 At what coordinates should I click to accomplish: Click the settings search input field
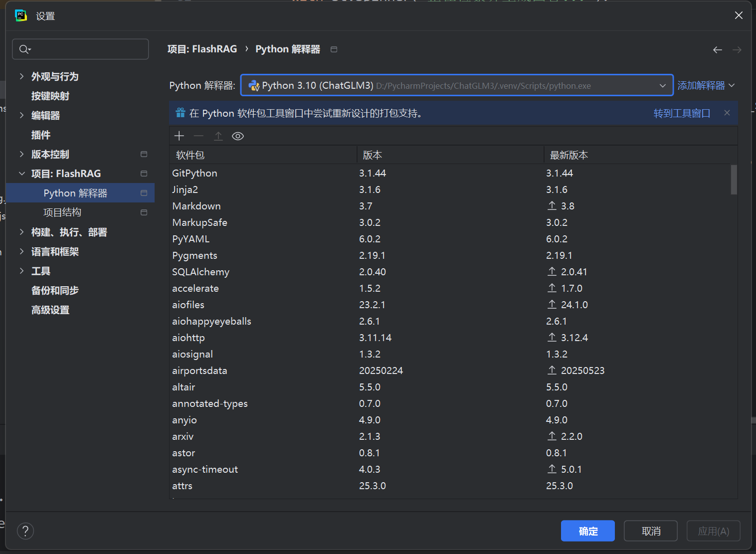pos(80,49)
